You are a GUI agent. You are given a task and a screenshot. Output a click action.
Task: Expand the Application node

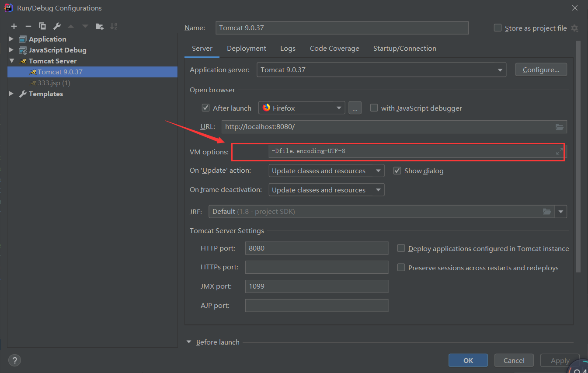point(11,39)
